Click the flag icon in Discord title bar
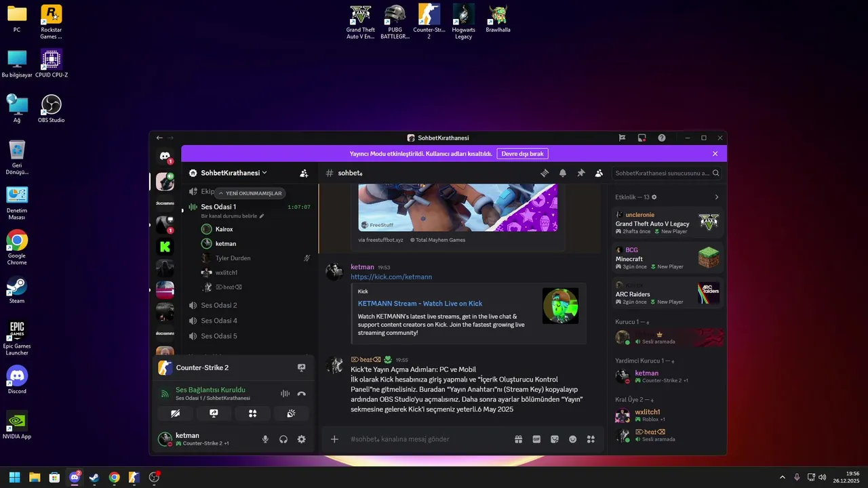Viewport: 868px width, 488px height. pyautogui.click(x=622, y=138)
